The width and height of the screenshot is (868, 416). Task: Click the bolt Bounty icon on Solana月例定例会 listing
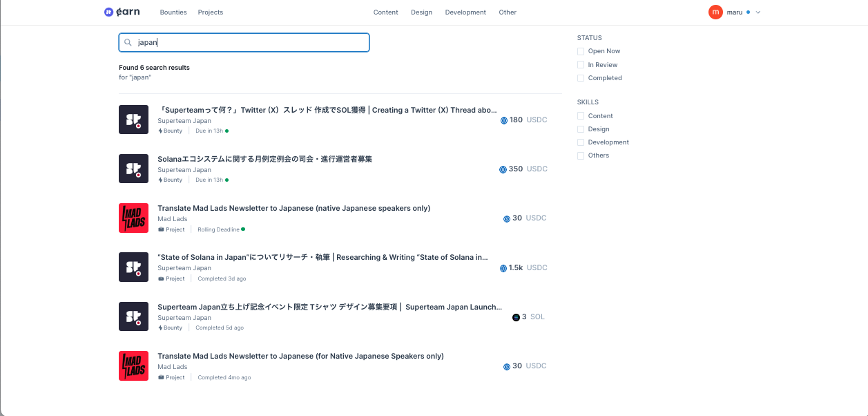point(160,180)
